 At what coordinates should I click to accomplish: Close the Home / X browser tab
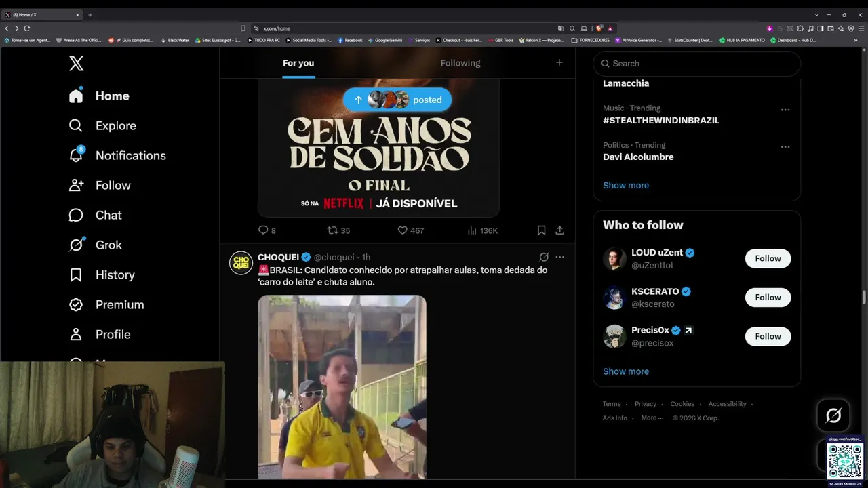[77, 14]
